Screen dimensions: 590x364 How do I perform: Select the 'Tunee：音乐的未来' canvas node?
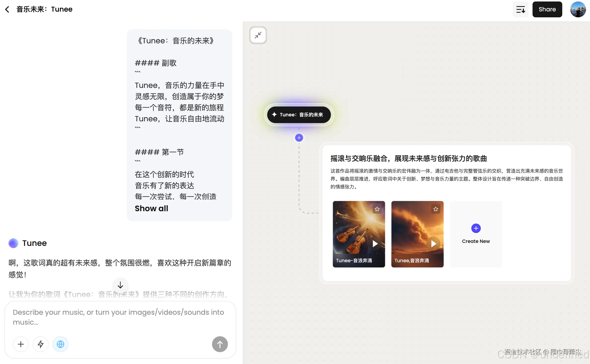tap(299, 115)
